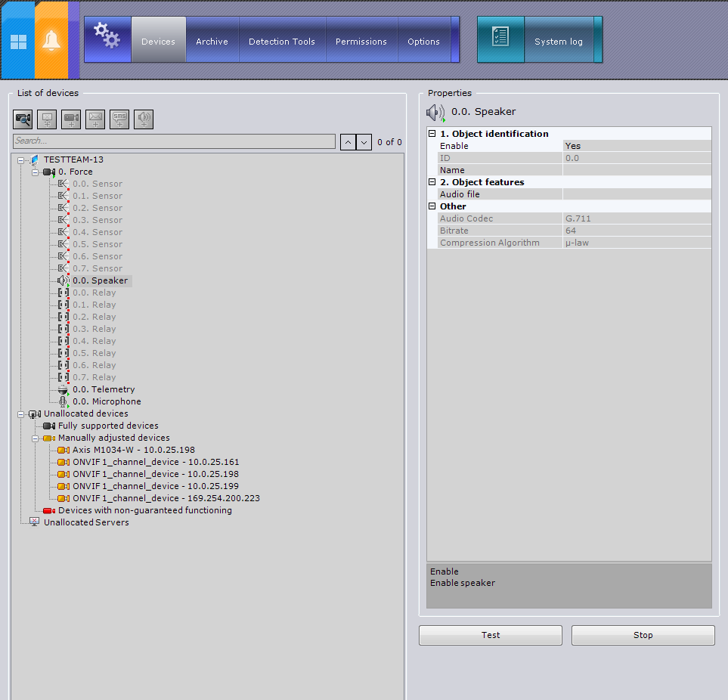Screen dimensions: 728x700
Task: Click the add server icon in toolbar
Action: [47, 119]
